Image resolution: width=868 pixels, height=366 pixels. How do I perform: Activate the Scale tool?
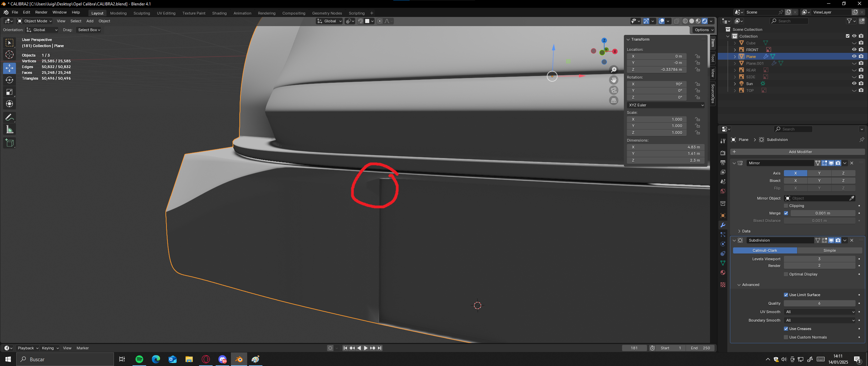click(9, 92)
